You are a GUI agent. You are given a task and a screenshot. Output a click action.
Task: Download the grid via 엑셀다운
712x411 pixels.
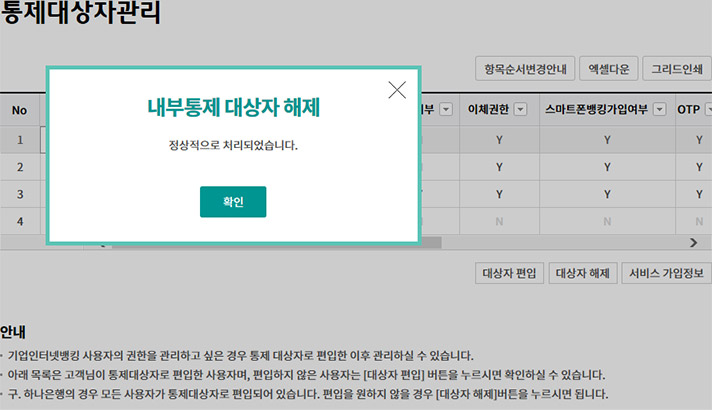(x=609, y=70)
